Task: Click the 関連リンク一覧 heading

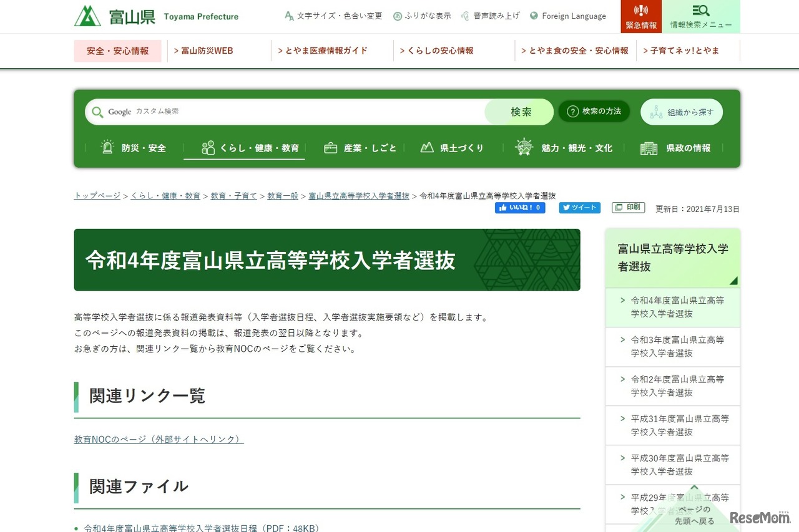Action: pyautogui.click(x=147, y=396)
